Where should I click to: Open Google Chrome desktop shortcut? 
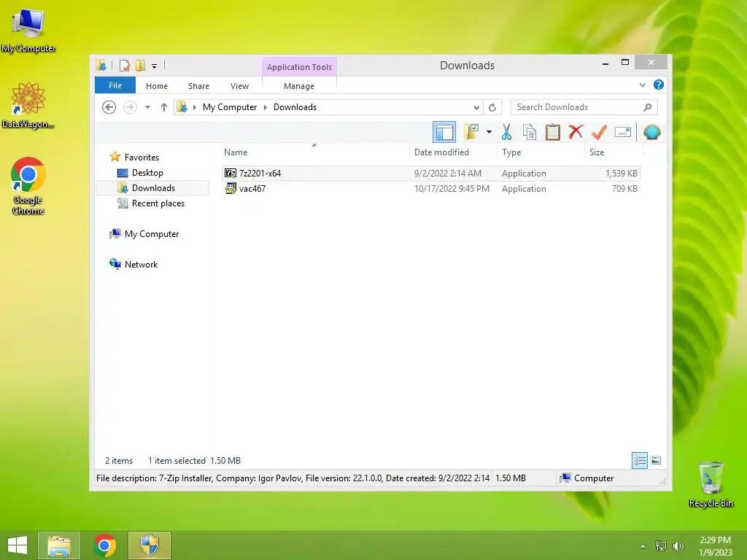point(28,186)
